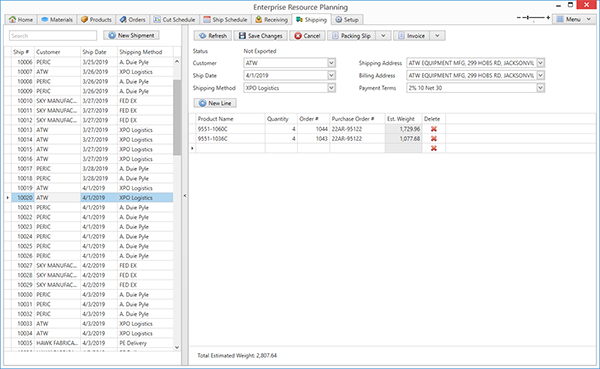Click the quantity cell of 9551-1060C
Viewport: 600px width, 369px height.
pos(281,129)
